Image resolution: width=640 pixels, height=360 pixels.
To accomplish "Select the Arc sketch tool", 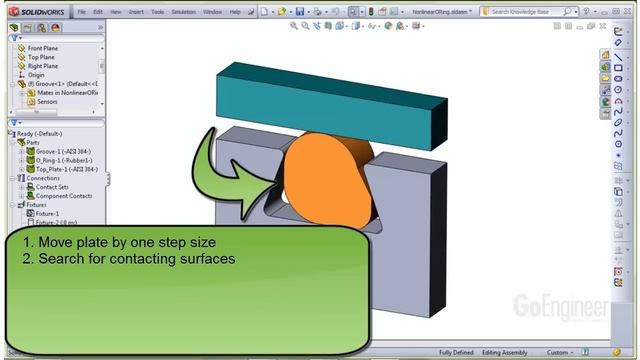I will [x=618, y=100].
